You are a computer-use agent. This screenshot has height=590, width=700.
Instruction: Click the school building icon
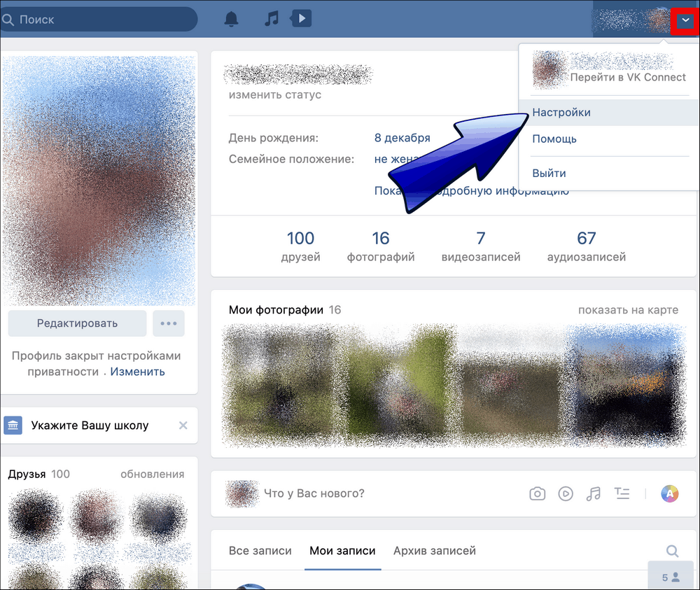click(x=13, y=425)
